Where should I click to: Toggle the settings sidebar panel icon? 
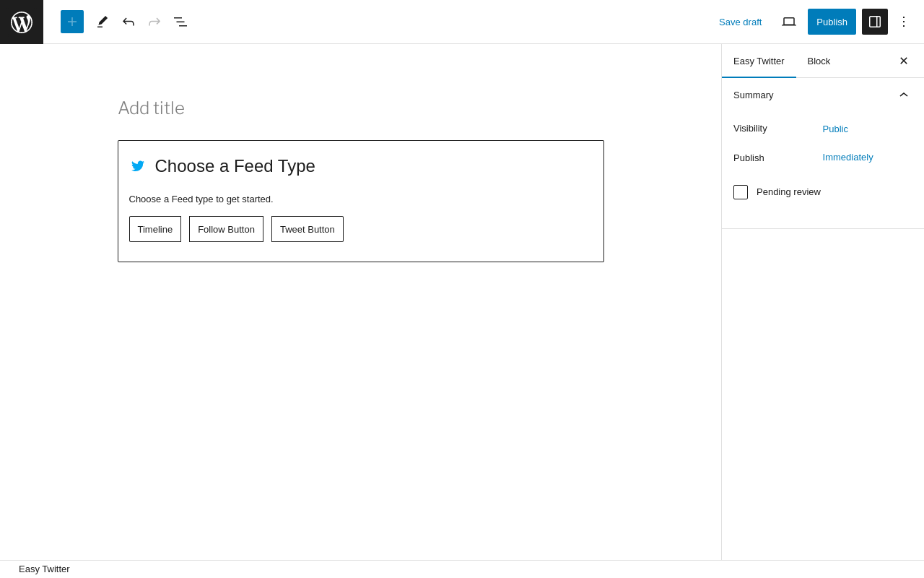(875, 22)
